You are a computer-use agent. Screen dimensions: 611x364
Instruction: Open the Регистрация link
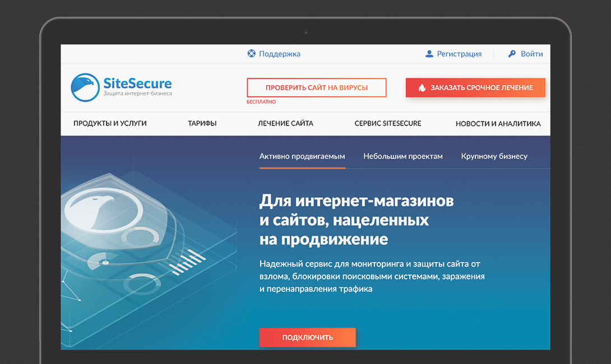(459, 54)
